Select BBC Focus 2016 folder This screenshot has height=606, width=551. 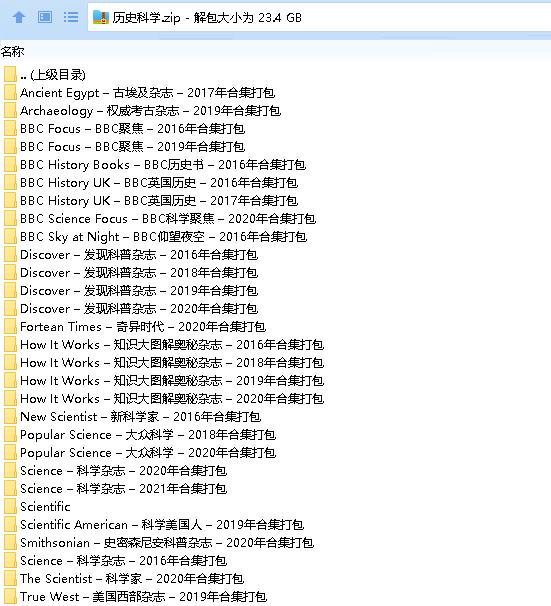pyautogui.click(x=133, y=129)
